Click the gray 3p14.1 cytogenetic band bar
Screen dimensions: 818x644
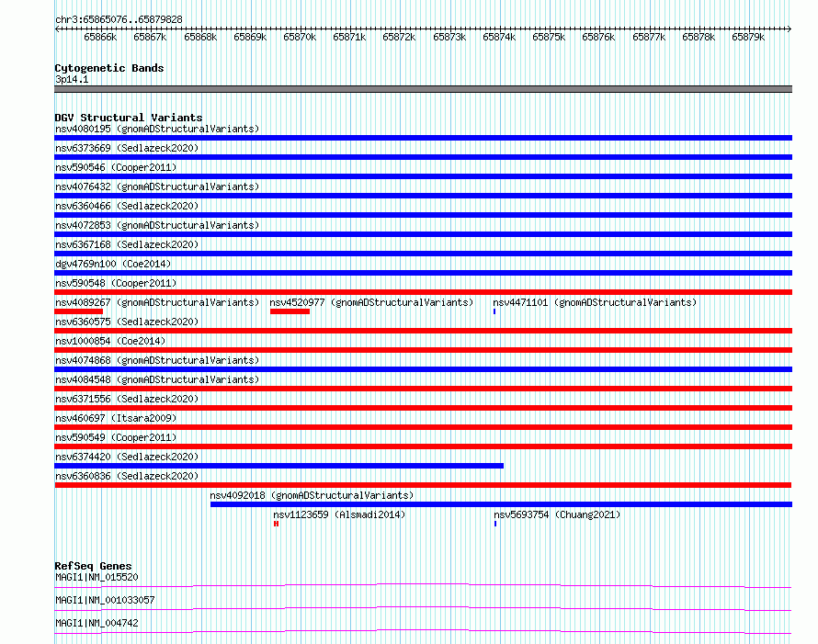(x=423, y=89)
